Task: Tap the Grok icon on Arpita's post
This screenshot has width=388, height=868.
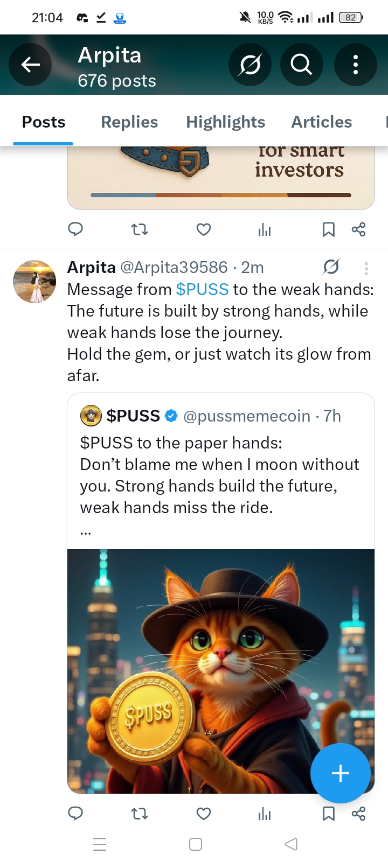Action: coord(331,267)
